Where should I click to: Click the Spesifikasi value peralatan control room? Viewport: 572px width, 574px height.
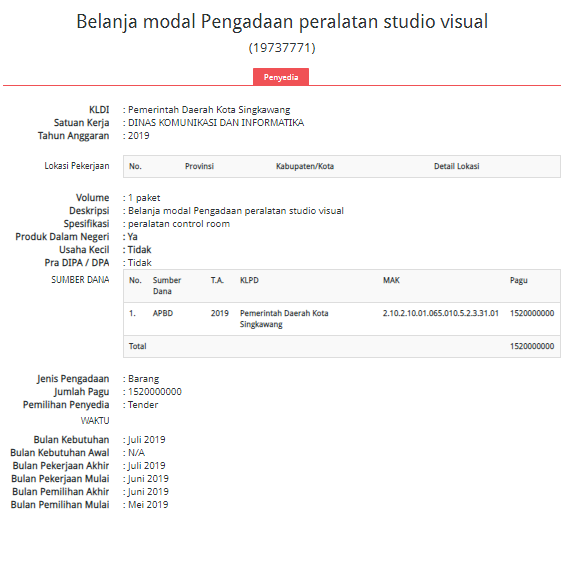(179, 224)
